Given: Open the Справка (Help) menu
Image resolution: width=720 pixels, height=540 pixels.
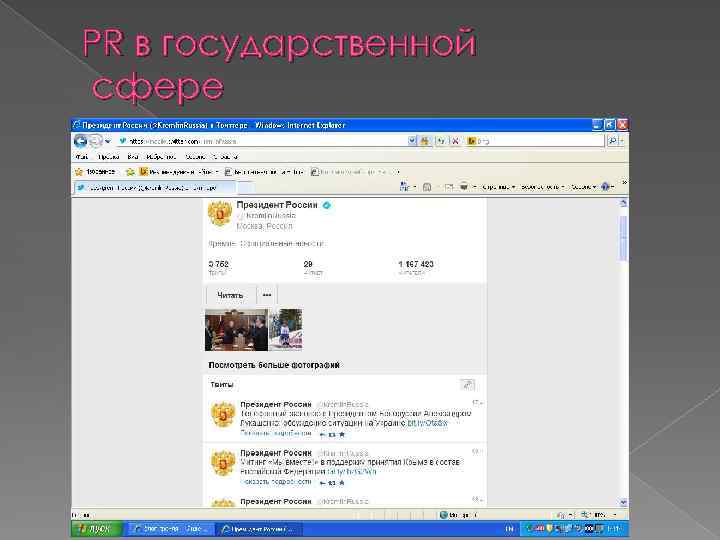Looking at the screenshot, I should click(225, 157).
